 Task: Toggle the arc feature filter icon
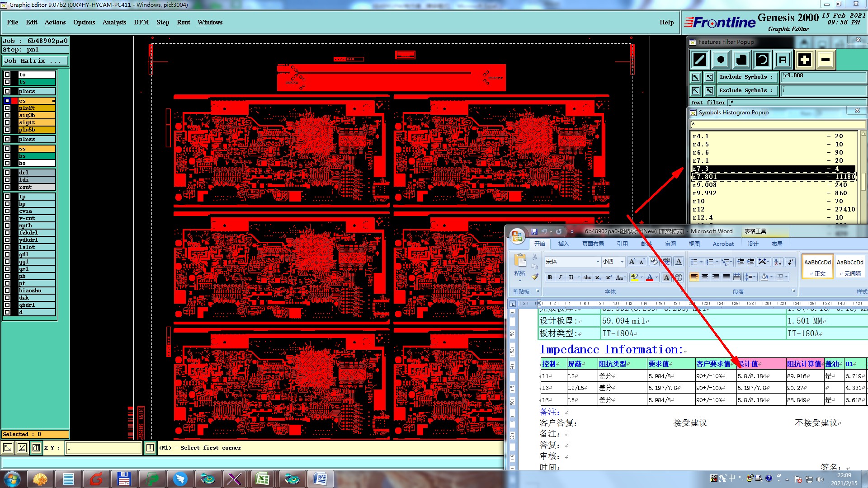pos(762,60)
